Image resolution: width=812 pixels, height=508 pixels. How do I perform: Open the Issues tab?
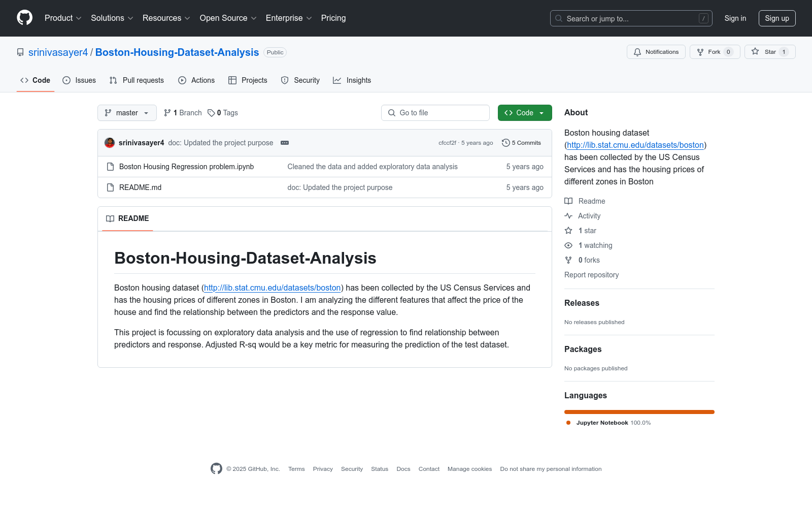pyautogui.click(x=79, y=80)
